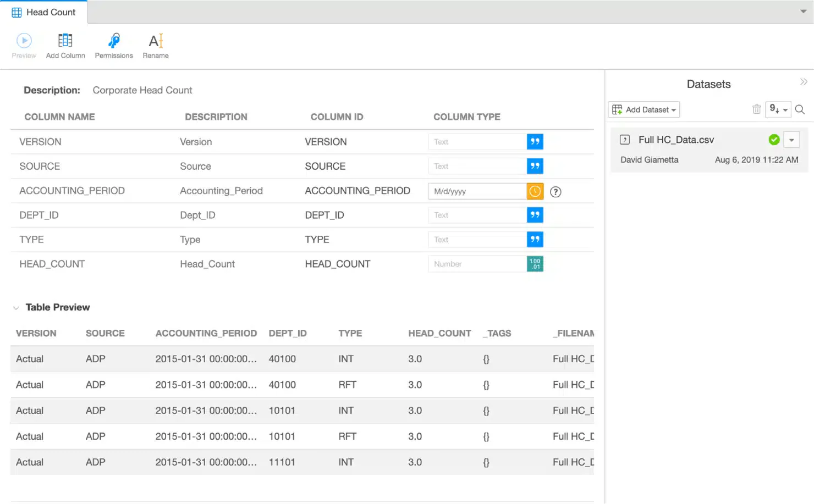Click Aug 6, 2019 11:22 AM timestamp
Image resolution: width=814 pixels, height=504 pixels.
(756, 159)
